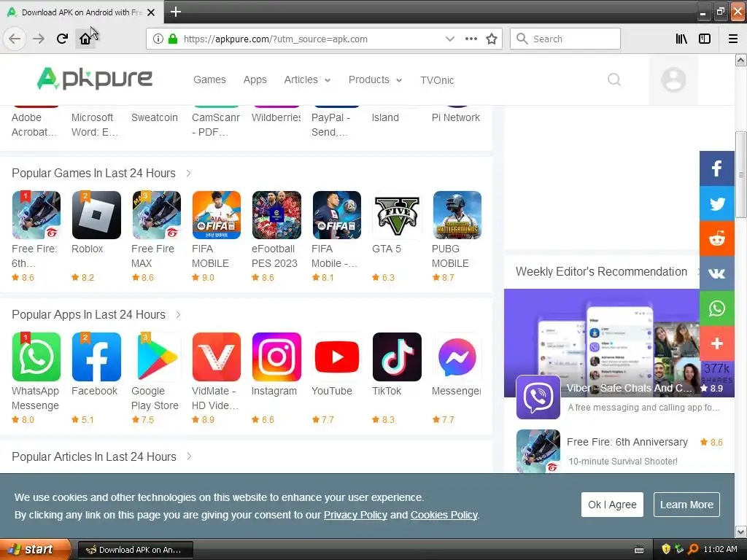Show address bar history dropdown arrow
The width and height of the screenshot is (747, 560).
coord(449,39)
